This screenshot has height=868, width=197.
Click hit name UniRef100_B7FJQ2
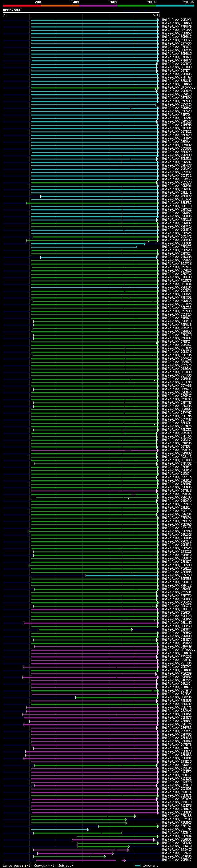tap(177, 464)
